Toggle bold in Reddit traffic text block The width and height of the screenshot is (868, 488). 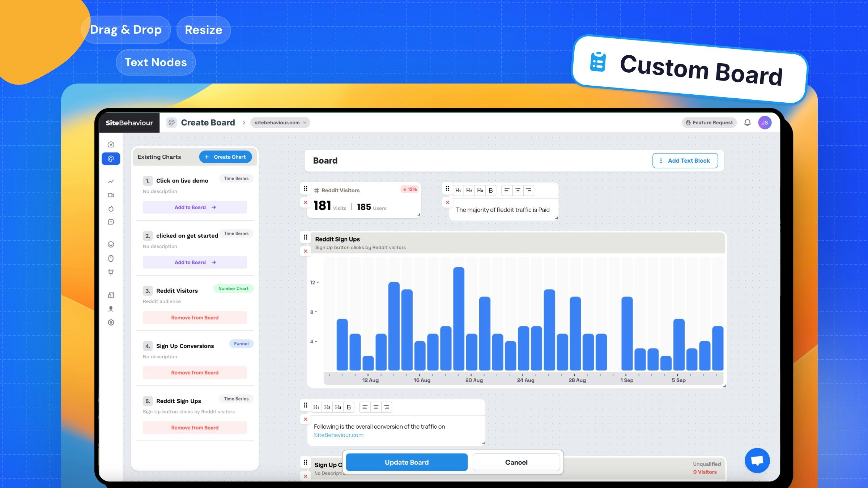(491, 191)
